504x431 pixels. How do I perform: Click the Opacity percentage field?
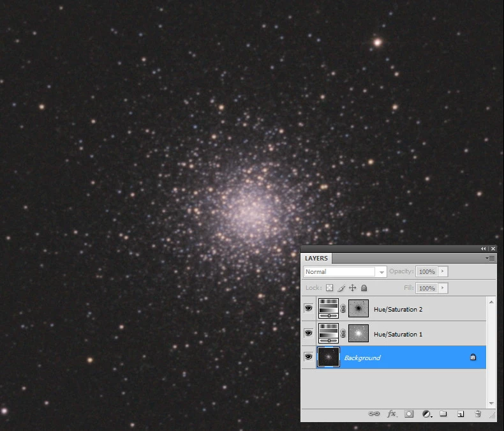pyautogui.click(x=427, y=271)
